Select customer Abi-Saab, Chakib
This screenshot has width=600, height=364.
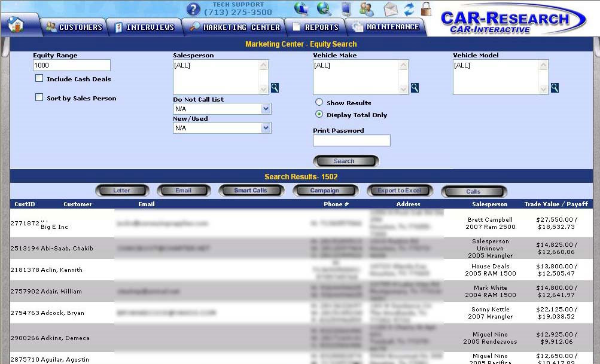(67, 248)
